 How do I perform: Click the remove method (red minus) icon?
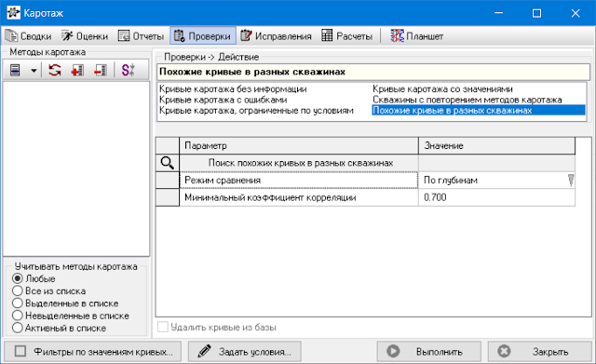tap(101, 71)
